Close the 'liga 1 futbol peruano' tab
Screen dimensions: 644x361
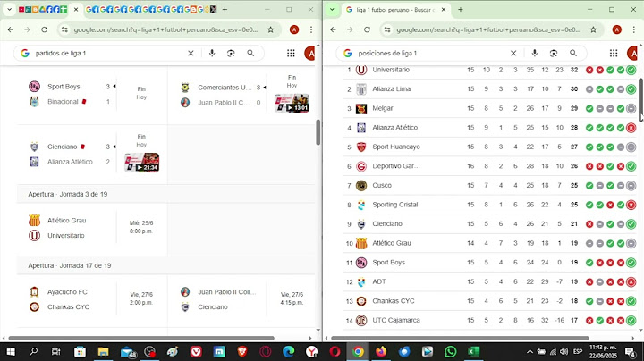pyautogui.click(x=444, y=10)
